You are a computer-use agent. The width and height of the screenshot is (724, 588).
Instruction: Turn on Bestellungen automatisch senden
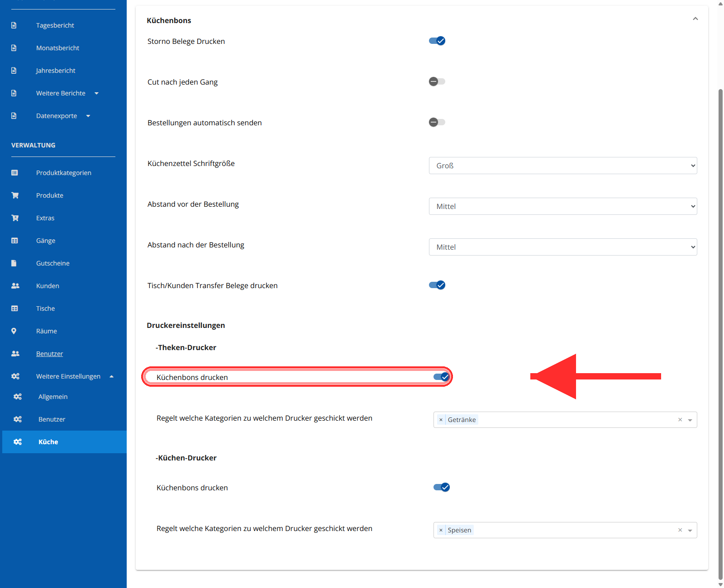[437, 122]
